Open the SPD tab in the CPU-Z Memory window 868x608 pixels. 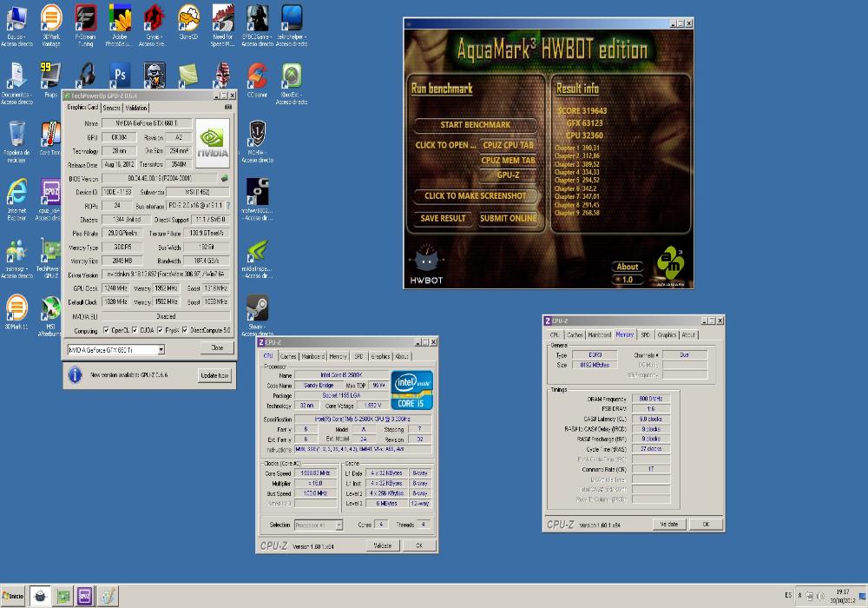(x=646, y=334)
